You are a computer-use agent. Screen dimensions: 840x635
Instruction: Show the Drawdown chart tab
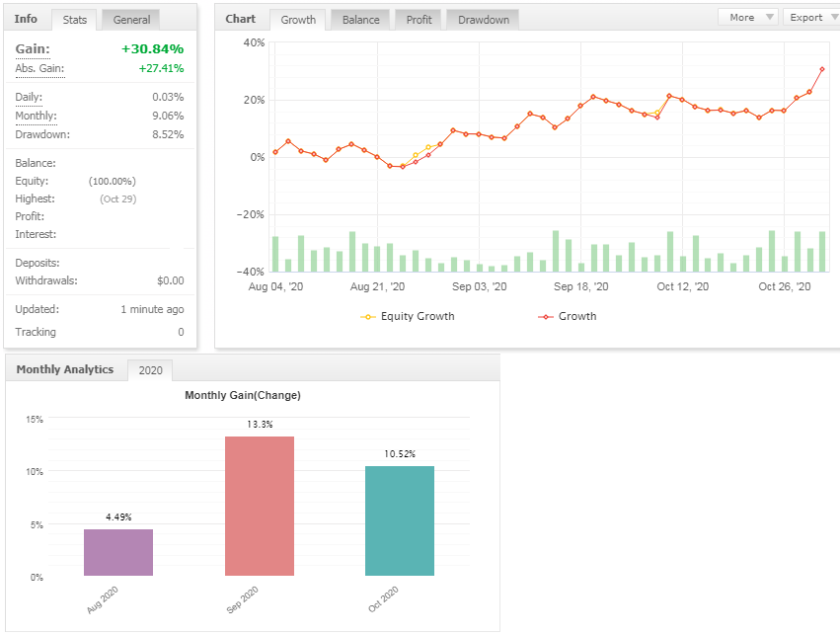tap(483, 20)
